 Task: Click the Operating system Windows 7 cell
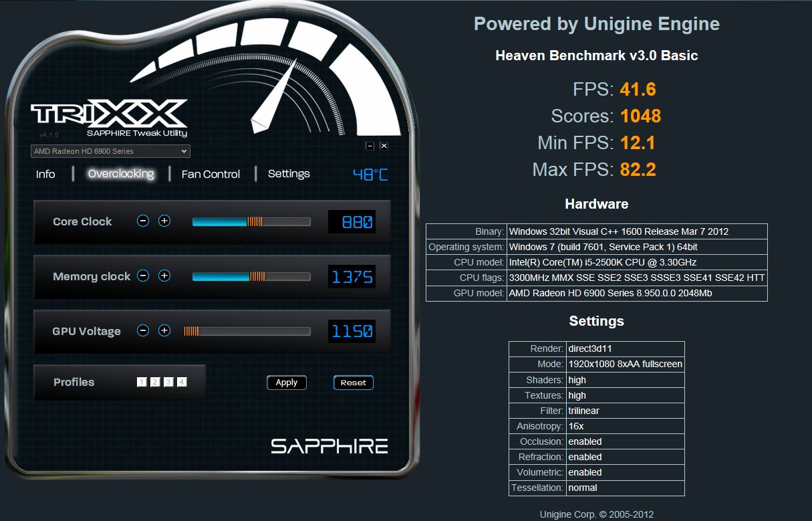637,247
